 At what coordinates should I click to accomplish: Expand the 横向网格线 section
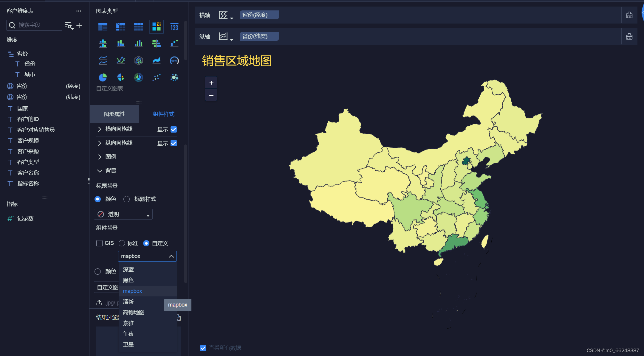tap(100, 129)
